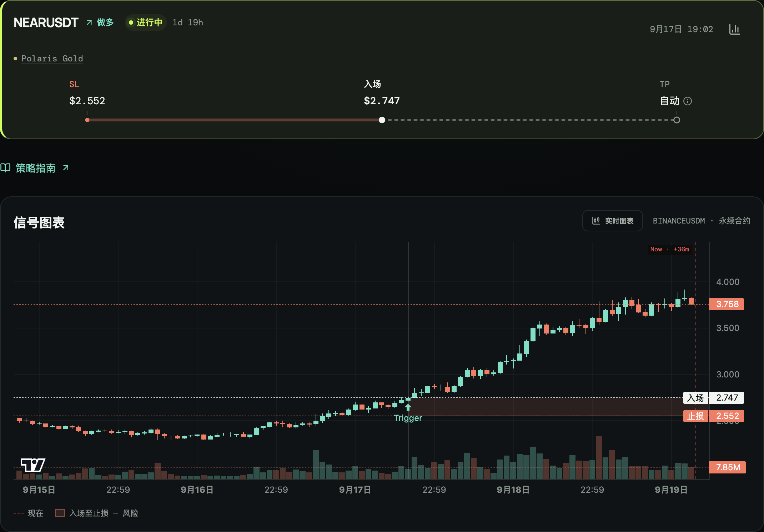Click the 4.000 price axis label

(728, 282)
